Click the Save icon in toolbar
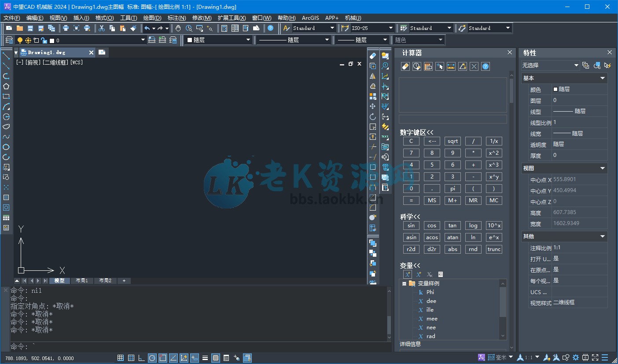This screenshot has width=618, height=364. [x=30, y=28]
